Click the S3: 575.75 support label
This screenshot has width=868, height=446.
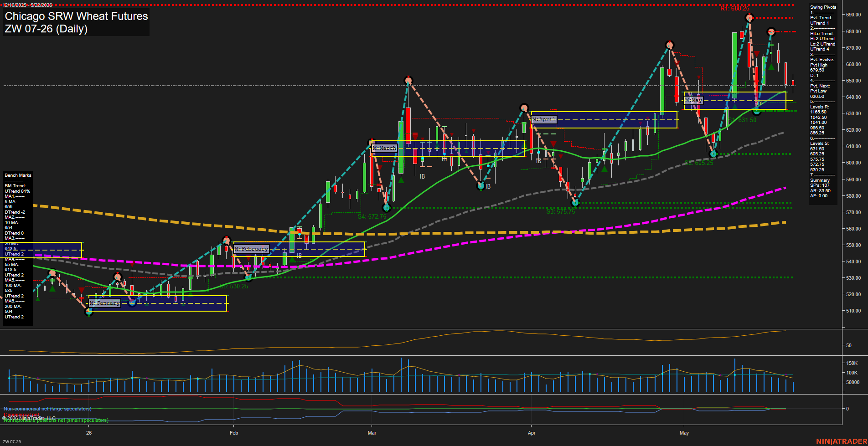tap(561, 212)
